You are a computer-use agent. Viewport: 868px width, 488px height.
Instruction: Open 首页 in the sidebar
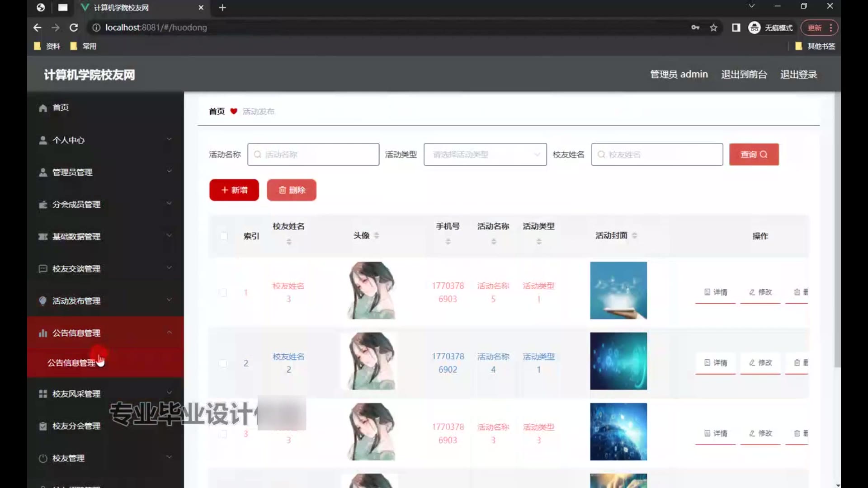pyautogui.click(x=105, y=108)
